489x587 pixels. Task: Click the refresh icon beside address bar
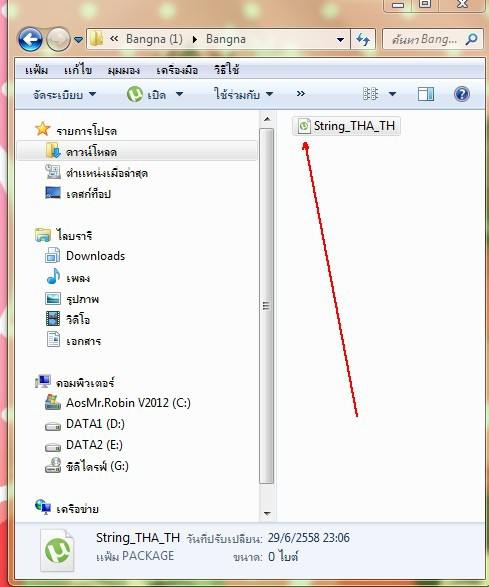point(363,39)
